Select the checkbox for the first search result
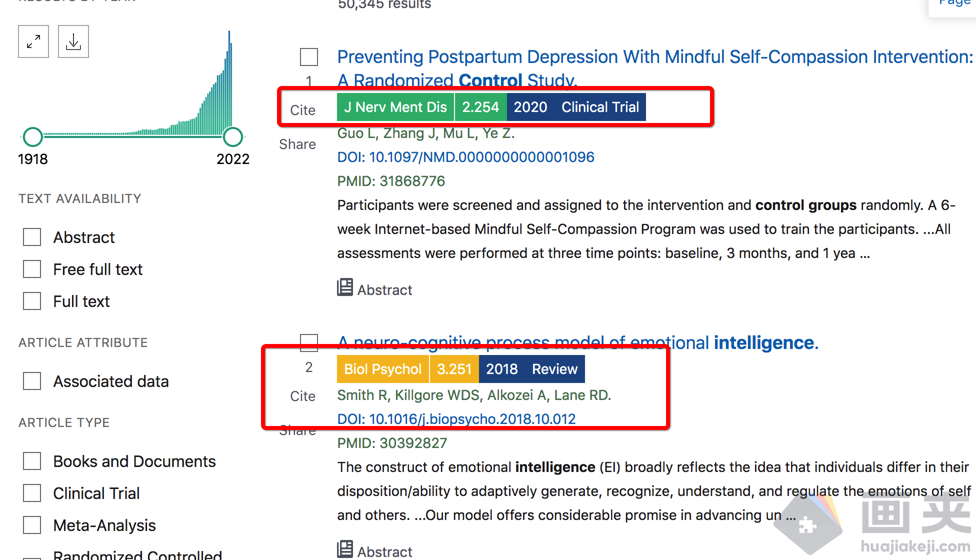Viewport: 976px width, 560px height. point(308,57)
